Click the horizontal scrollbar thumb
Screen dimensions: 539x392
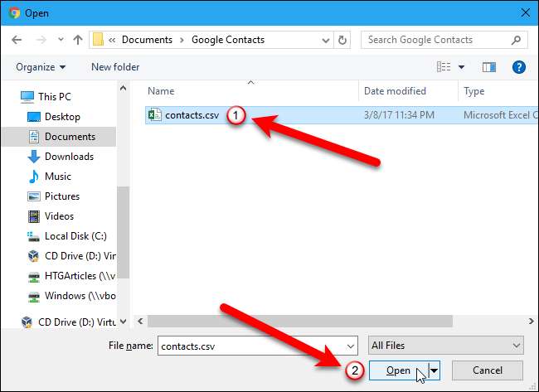pyautogui.click(x=300, y=322)
